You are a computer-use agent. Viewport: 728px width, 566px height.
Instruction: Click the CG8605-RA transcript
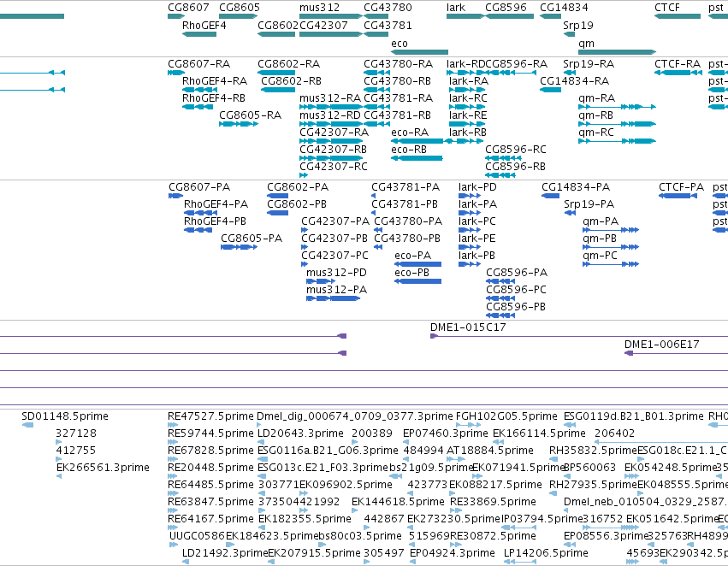coord(239,124)
